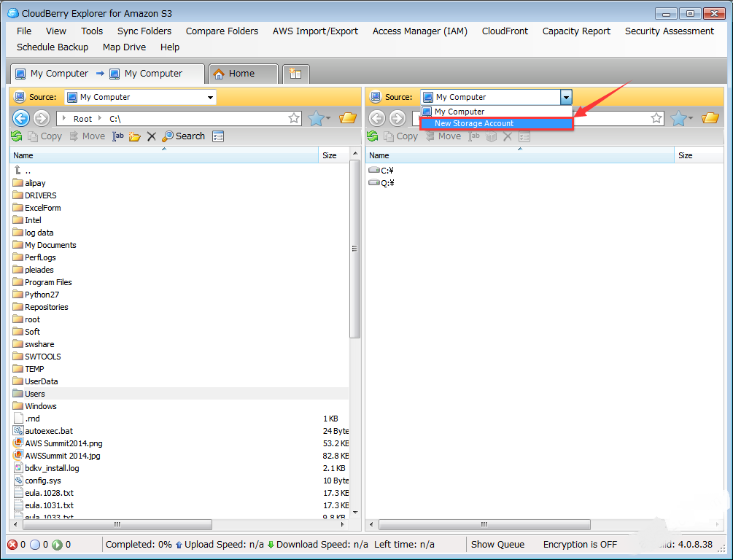Choose My Computer in the open dropdown list

tap(496, 112)
